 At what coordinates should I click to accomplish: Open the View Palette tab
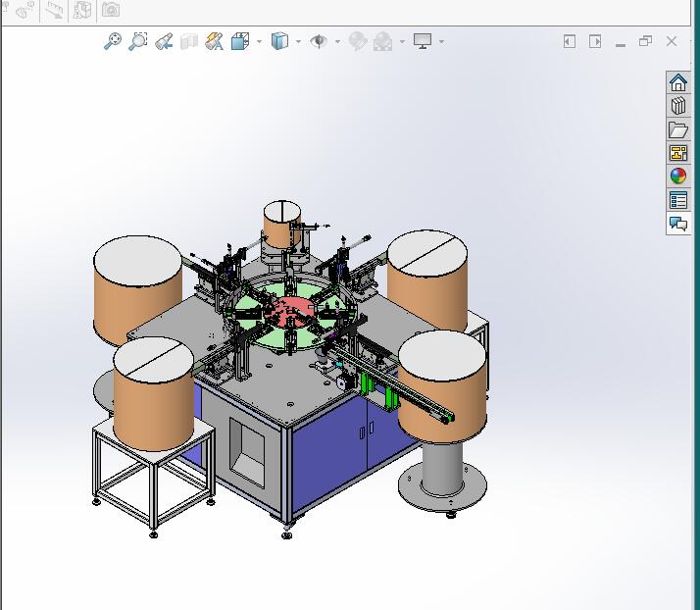point(678,153)
